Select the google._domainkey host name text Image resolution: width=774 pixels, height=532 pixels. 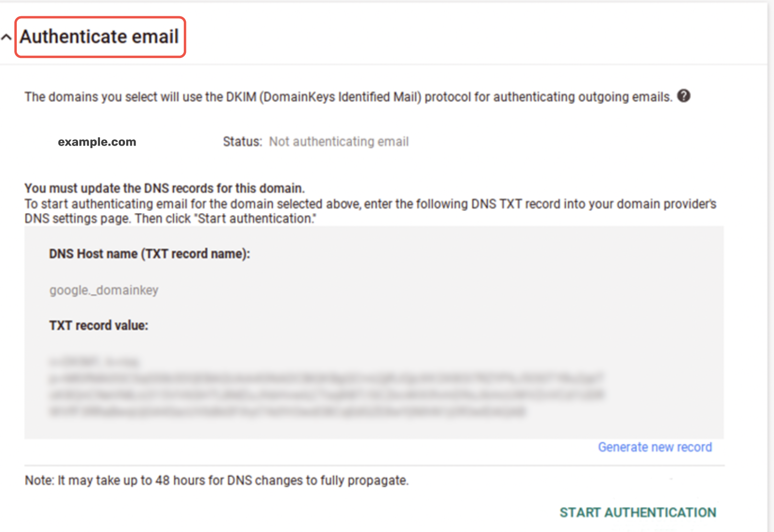click(x=103, y=290)
